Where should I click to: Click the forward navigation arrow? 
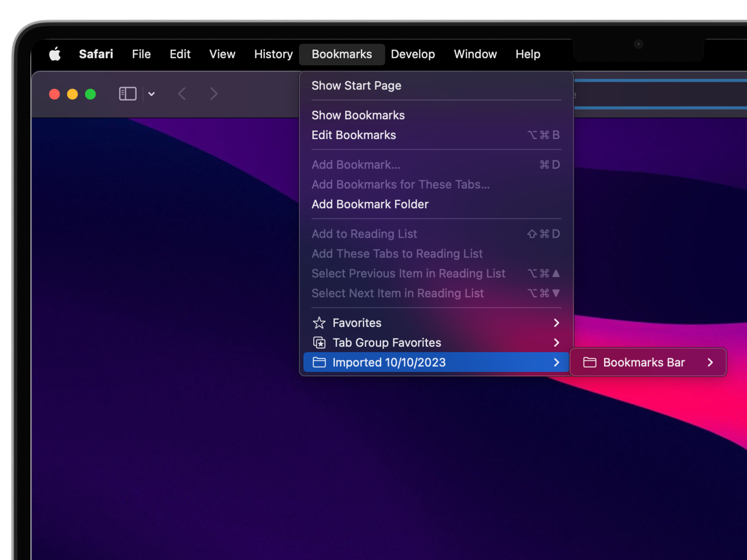pyautogui.click(x=213, y=94)
